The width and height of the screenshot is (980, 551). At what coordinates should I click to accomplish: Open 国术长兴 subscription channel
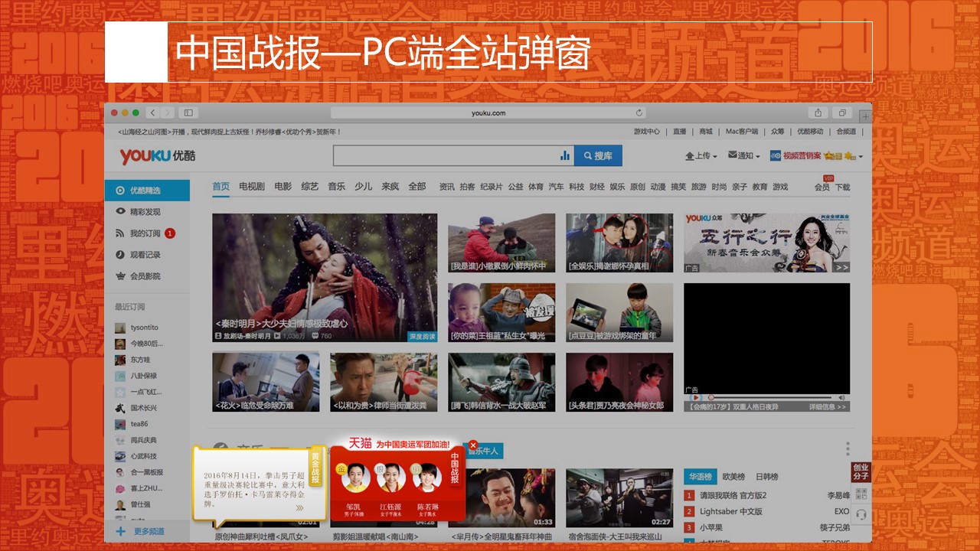coord(136,408)
